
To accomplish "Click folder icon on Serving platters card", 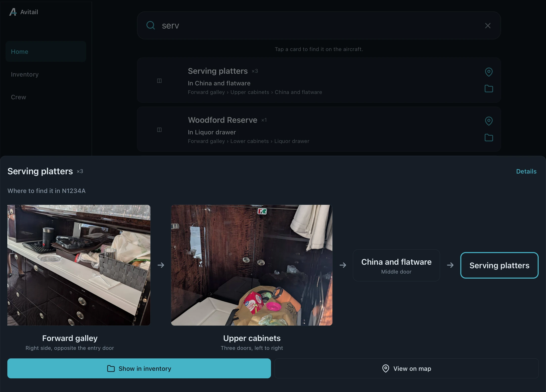I will click(489, 89).
